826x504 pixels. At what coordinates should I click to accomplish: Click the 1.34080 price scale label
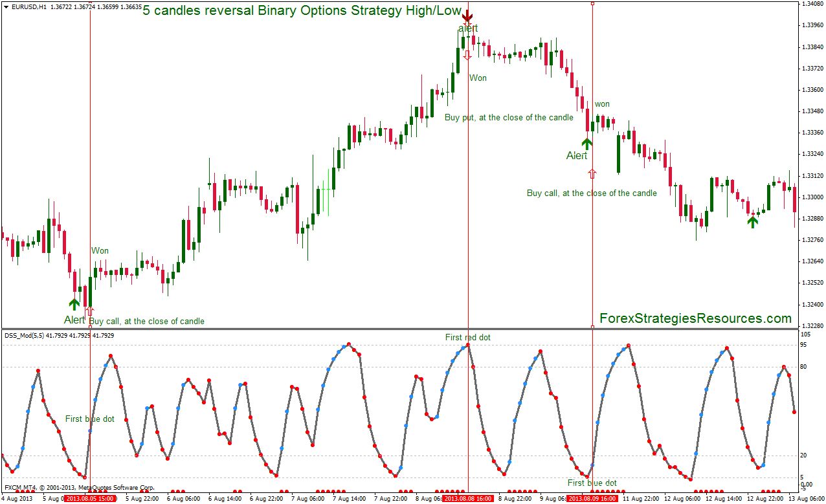[812, 4]
